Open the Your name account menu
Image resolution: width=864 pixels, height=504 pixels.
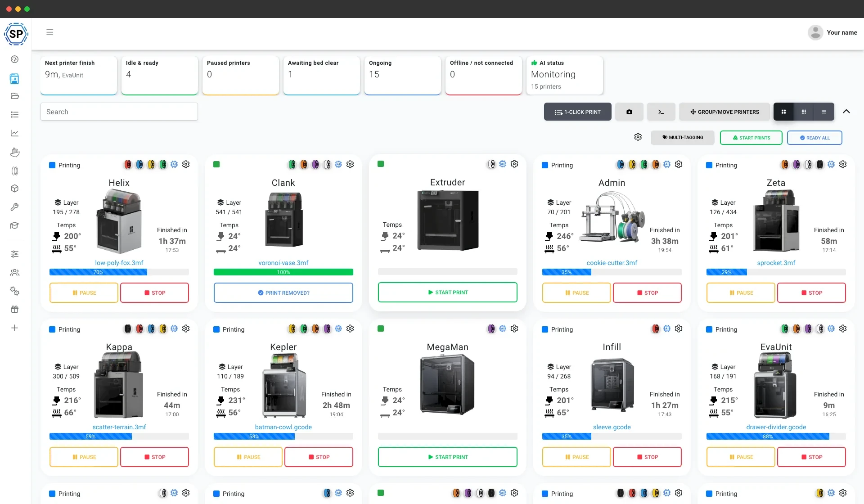point(832,32)
